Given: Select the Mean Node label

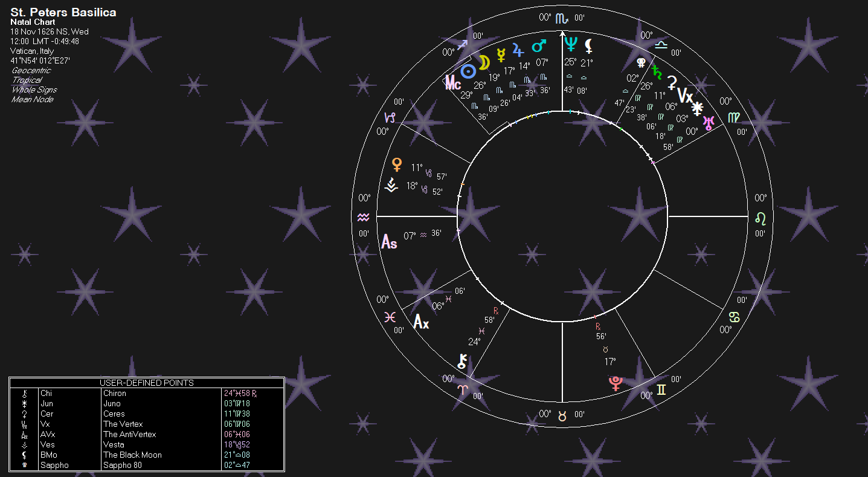Looking at the screenshot, I should 32,99.
